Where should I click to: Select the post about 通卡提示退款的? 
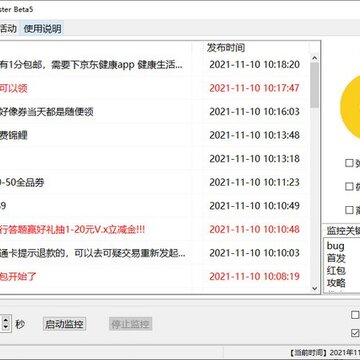[x=154, y=253]
